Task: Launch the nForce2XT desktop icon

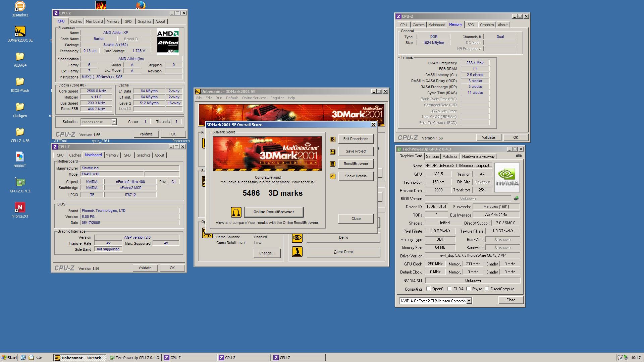Action: click(20, 210)
